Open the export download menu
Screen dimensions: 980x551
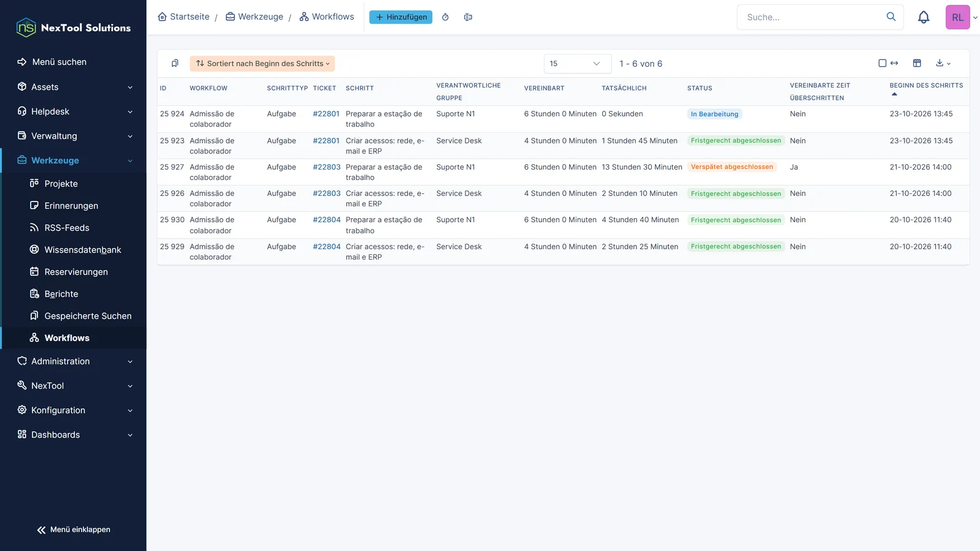click(x=943, y=63)
